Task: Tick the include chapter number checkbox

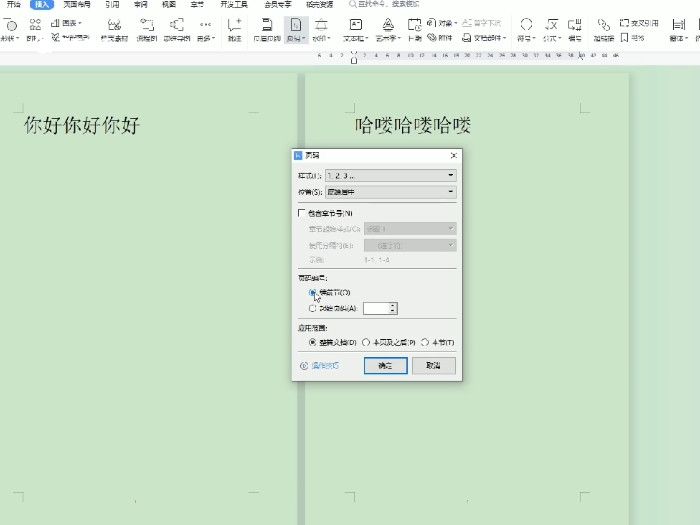Action: point(302,213)
